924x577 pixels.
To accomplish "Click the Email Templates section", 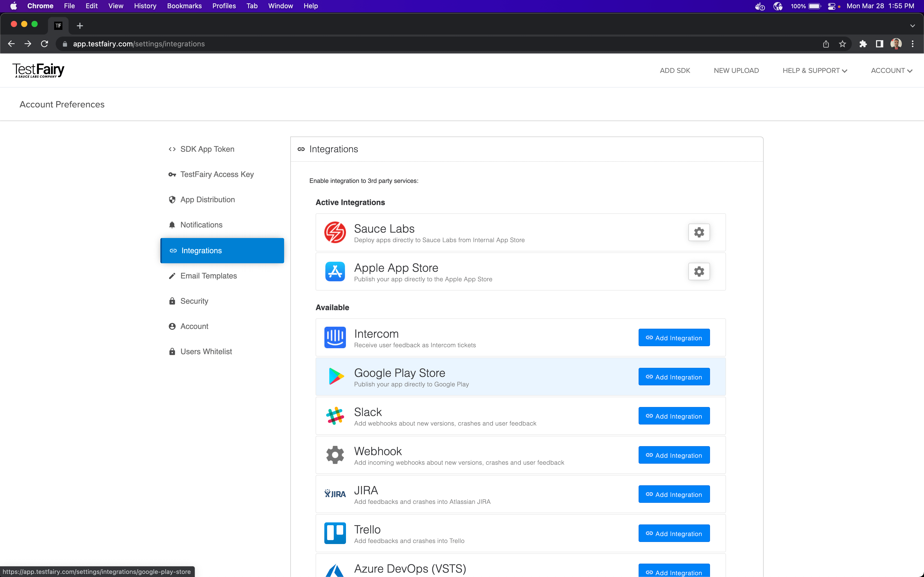I will (209, 275).
